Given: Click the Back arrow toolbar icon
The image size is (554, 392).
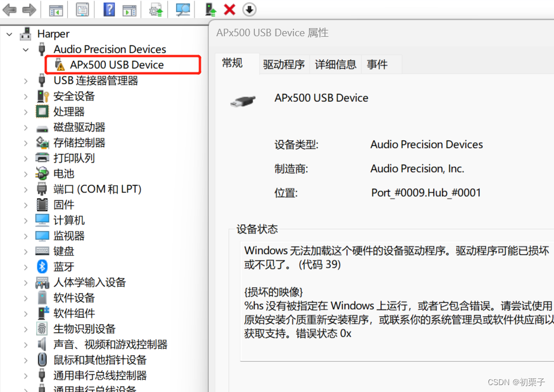Looking at the screenshot, I should pyautogui.click(x=10, y=10).
